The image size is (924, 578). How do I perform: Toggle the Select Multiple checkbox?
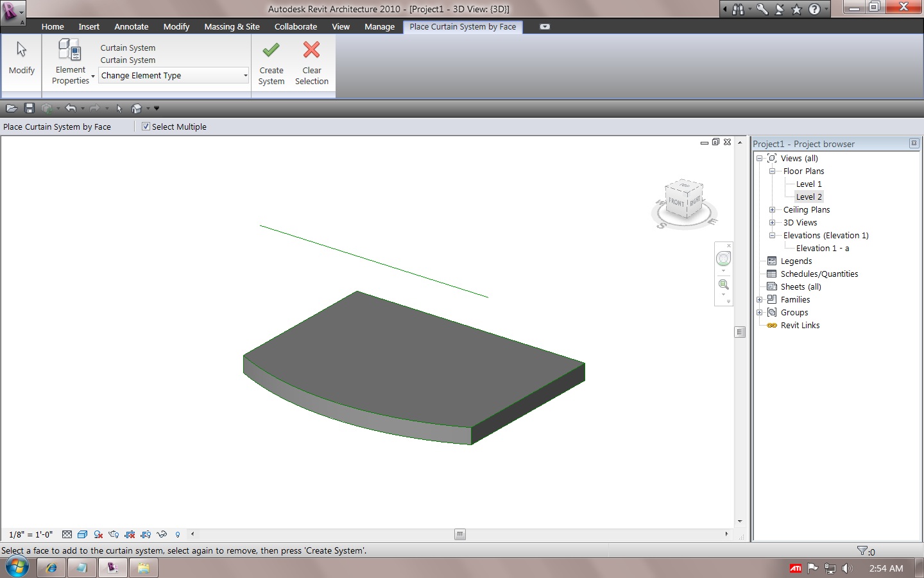[x=146, y=127]
